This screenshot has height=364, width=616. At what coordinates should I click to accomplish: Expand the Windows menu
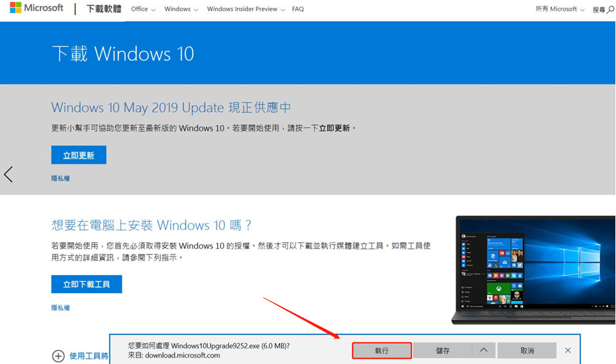(x=181, y=8)
